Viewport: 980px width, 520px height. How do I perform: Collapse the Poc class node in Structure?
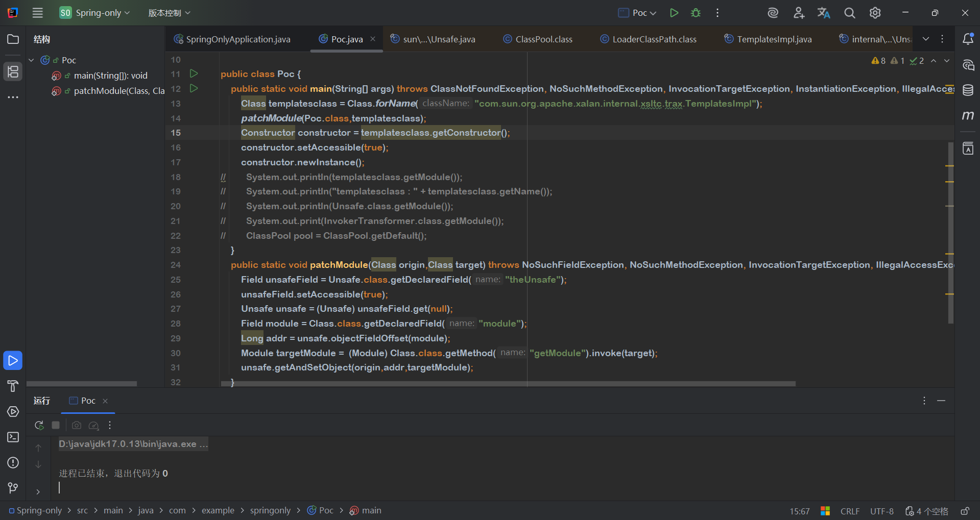tap(32, 60)
